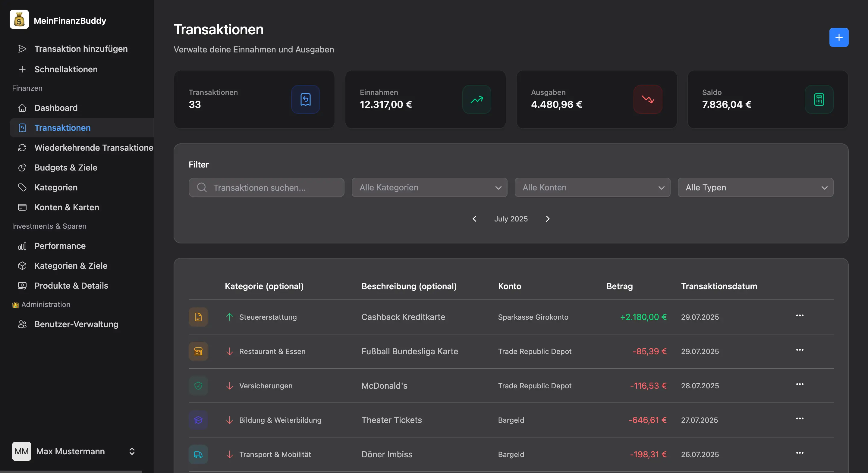Image resolution: width=868 pixels, height=473 pixels.
Task: Click the Performance chart icon
Action: click(x=22, y=246)
